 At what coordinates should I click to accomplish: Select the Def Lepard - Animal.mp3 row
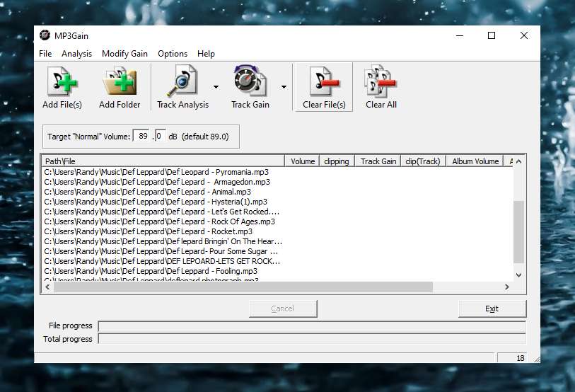(148, 192)
